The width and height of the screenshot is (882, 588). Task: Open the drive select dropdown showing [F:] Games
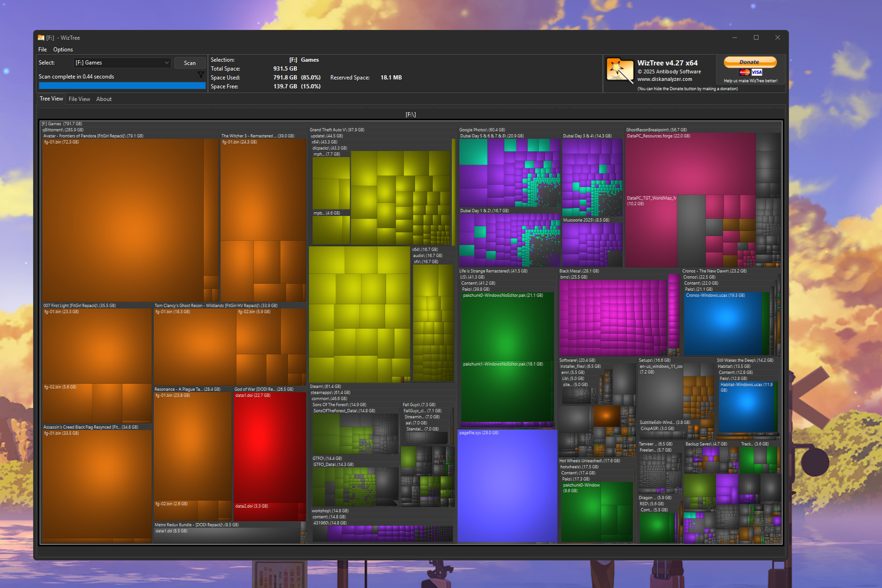[x=122, y=63]
